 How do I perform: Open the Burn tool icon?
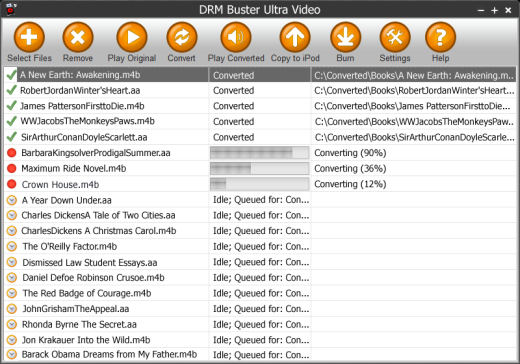click(x=345, y=37)
